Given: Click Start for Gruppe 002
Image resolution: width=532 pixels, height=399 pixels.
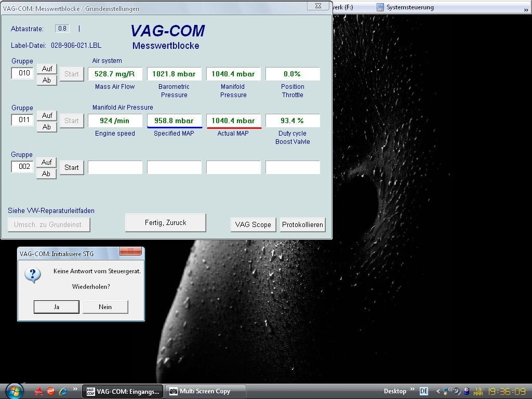Looking at the screenshot, I should tap(72, 168).
